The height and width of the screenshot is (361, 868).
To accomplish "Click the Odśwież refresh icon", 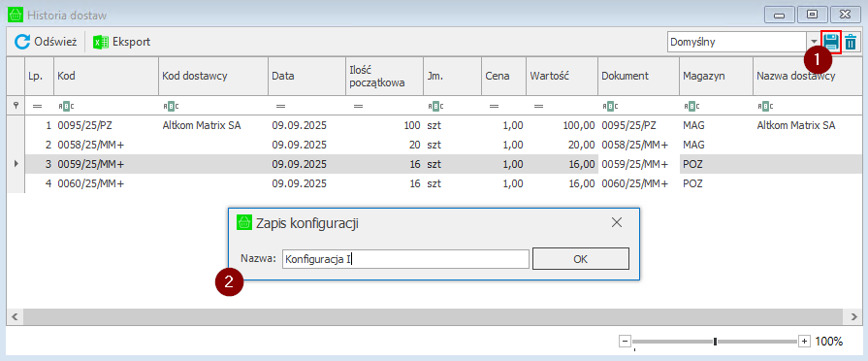I will pyautogui.click(x=21, y=42).
